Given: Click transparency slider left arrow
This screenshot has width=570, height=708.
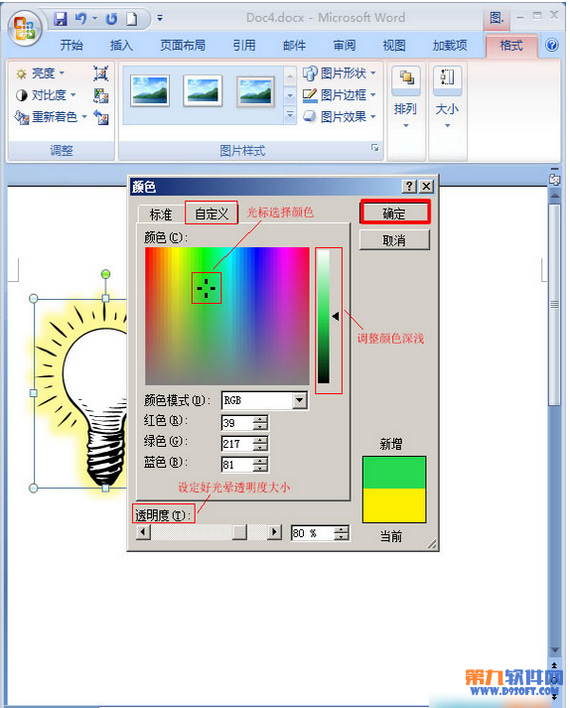Looking at the screenshot, I should click(143, 532).
